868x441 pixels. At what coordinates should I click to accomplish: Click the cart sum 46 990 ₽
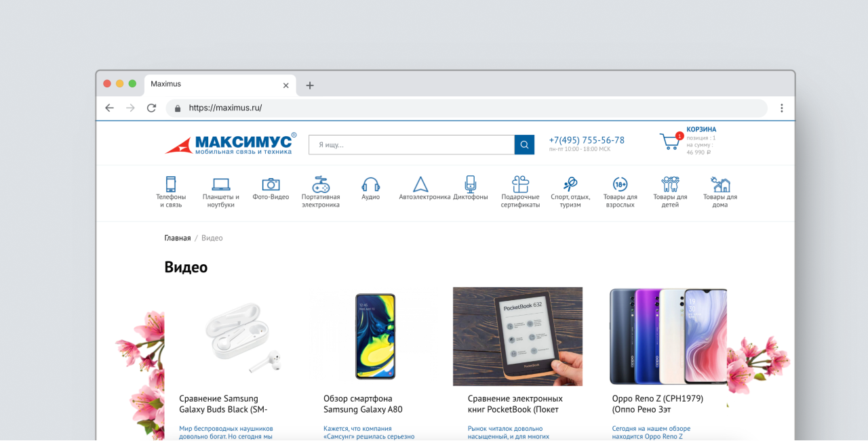coord(698,152)
